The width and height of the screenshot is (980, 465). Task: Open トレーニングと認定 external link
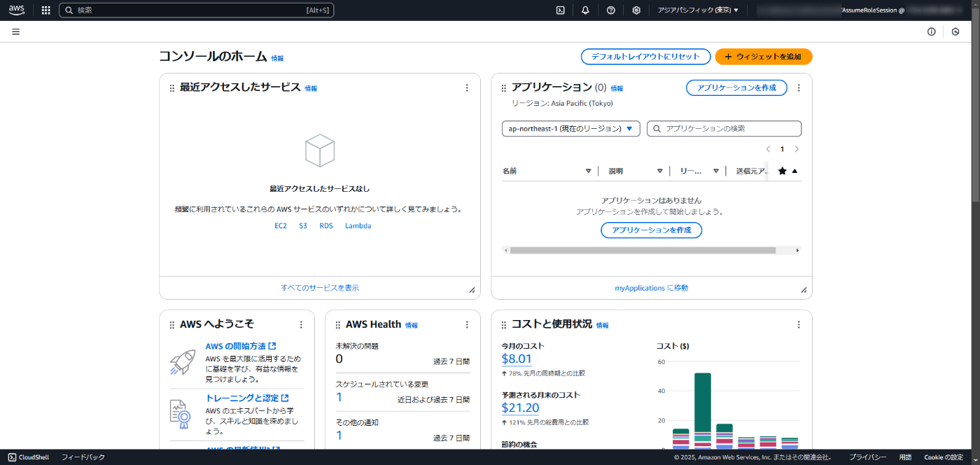[247, 398]
